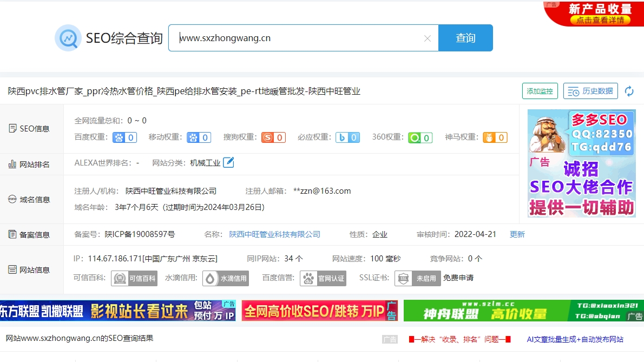Click the 360权重 green badge
This screenshot has width=644, height=362.
click(420, 137)
